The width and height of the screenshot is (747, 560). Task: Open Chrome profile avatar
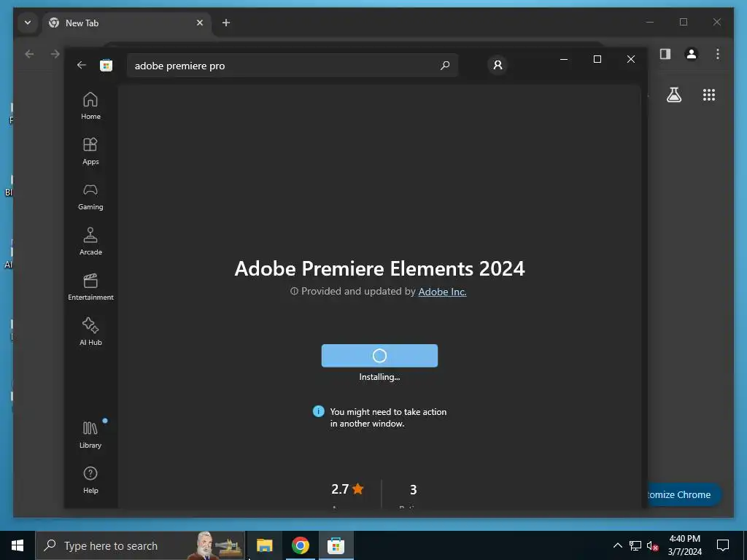tap(692, 54)
